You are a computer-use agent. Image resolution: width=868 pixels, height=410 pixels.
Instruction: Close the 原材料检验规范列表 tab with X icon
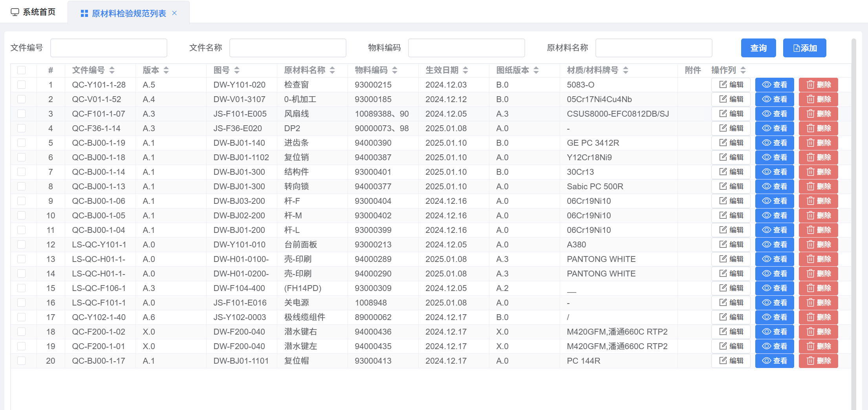(174, 13)
